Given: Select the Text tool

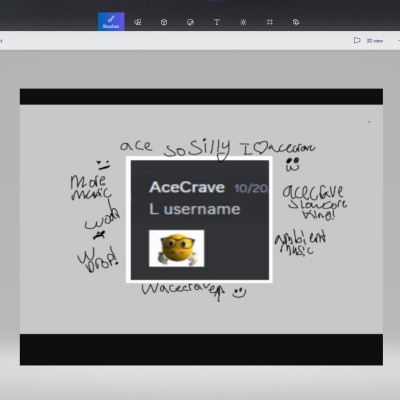Looking at the screenshot, I should 217,22.
